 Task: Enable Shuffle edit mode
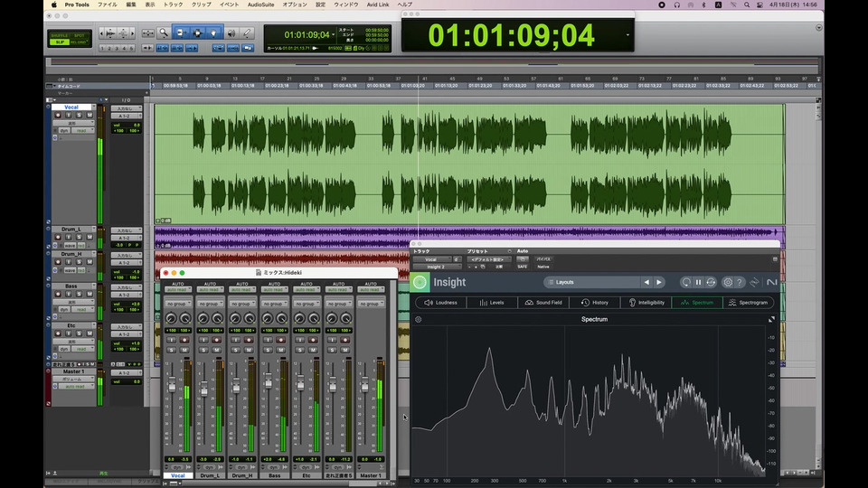click(60, 35)
